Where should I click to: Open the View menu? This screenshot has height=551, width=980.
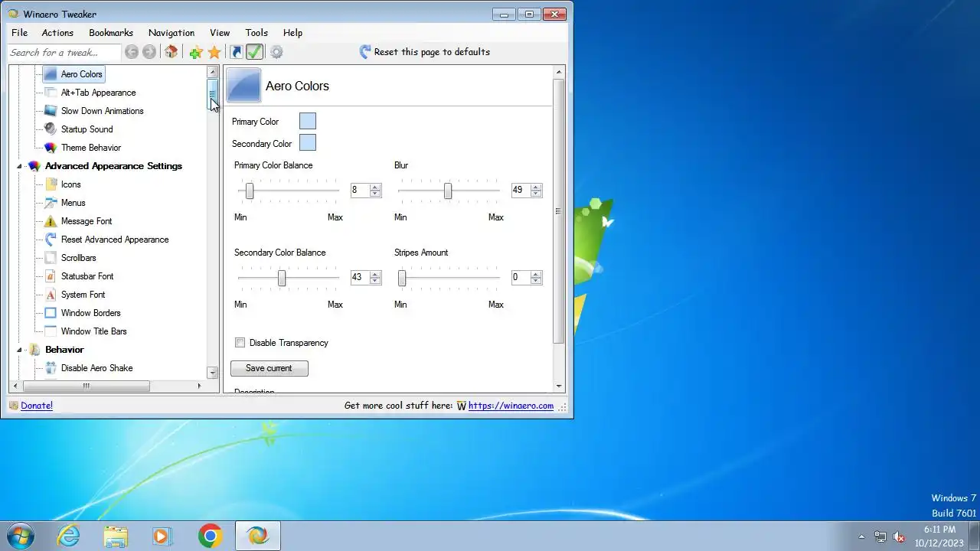click(x=220, y=33)
